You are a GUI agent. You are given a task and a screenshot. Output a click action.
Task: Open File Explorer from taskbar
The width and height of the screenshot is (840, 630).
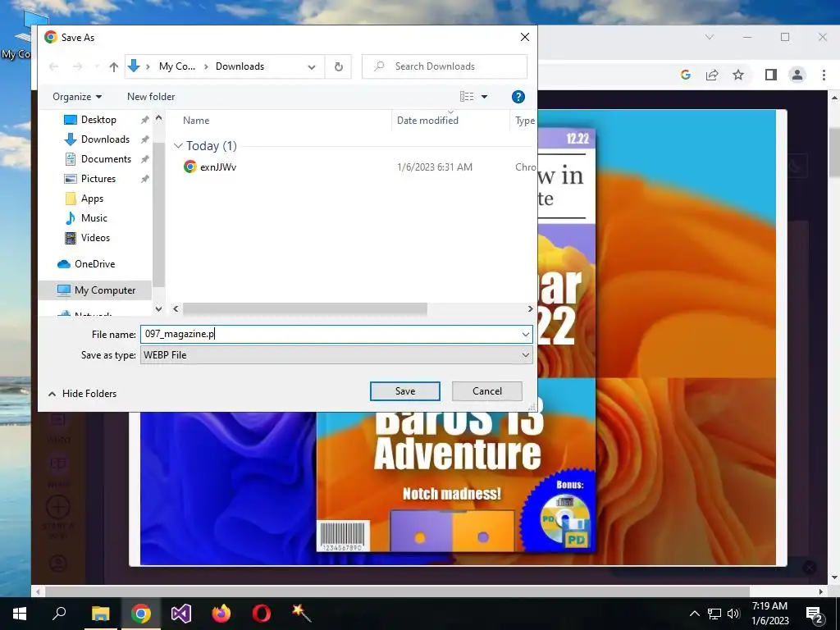click(x=100, y=614)
